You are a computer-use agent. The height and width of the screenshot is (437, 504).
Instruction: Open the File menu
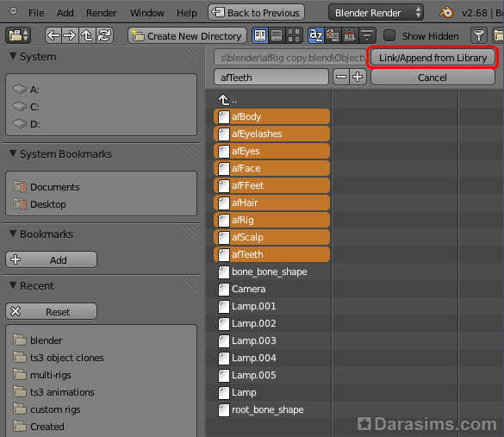[x=36, y=13]
